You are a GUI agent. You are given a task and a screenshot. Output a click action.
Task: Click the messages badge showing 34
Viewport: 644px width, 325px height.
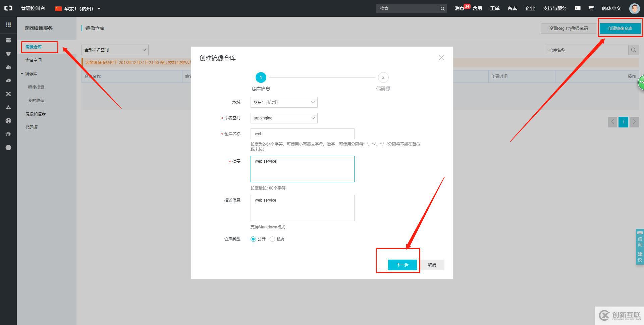467,6
